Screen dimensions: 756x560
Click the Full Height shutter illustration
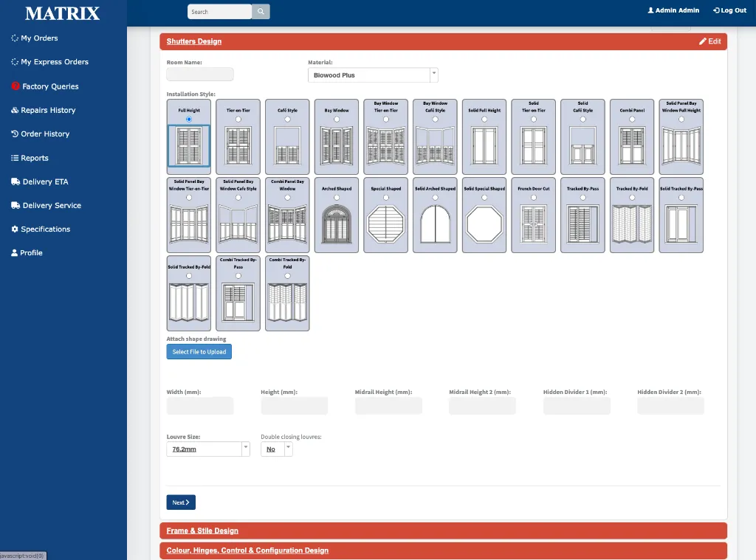[x=189, y=145]
